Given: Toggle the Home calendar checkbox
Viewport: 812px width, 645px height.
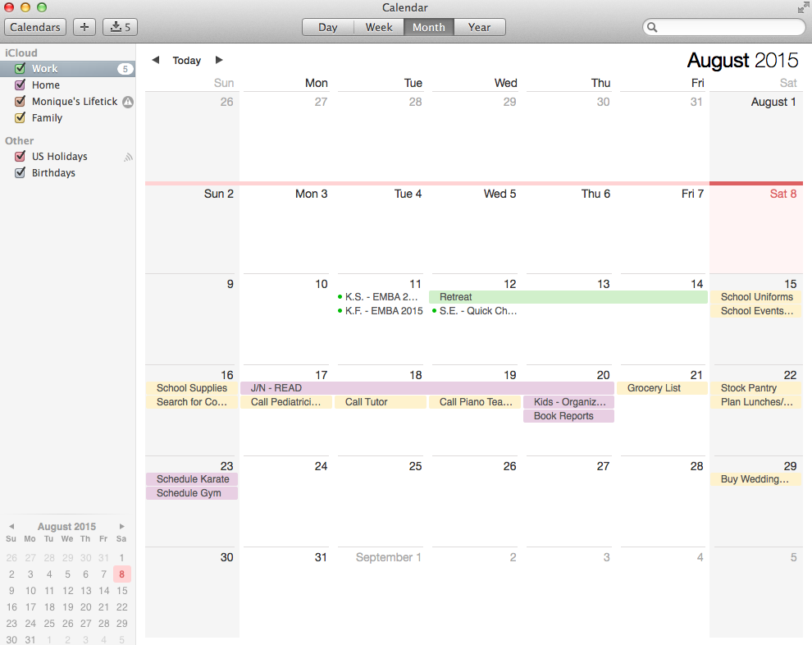Looking at the screenshot, I should pos(21,85).
